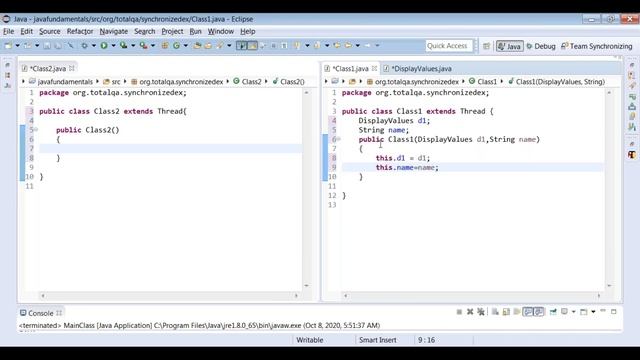The height and width of the screenshot is (360, 640).
Task: Switch to the Debug perspective
Action: pos(541,46)
